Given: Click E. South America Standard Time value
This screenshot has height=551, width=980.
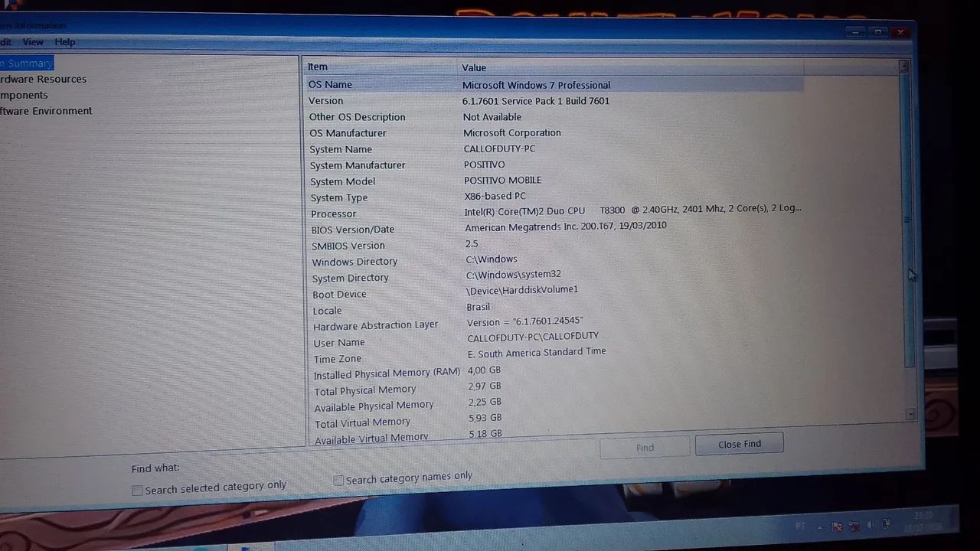Looking at the screenshot, I should [537, 353].
